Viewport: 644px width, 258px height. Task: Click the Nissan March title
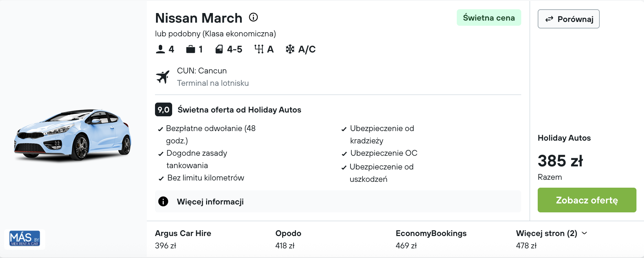[199, 18]
